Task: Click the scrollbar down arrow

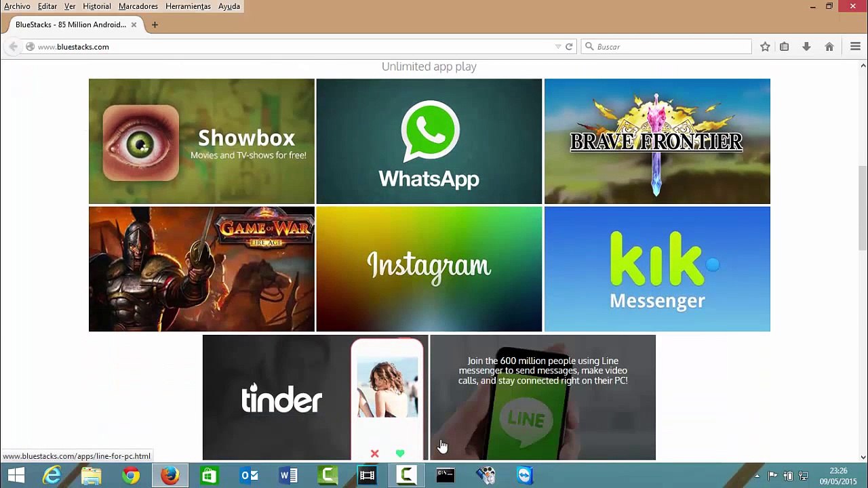Action: tap(863, 457)
